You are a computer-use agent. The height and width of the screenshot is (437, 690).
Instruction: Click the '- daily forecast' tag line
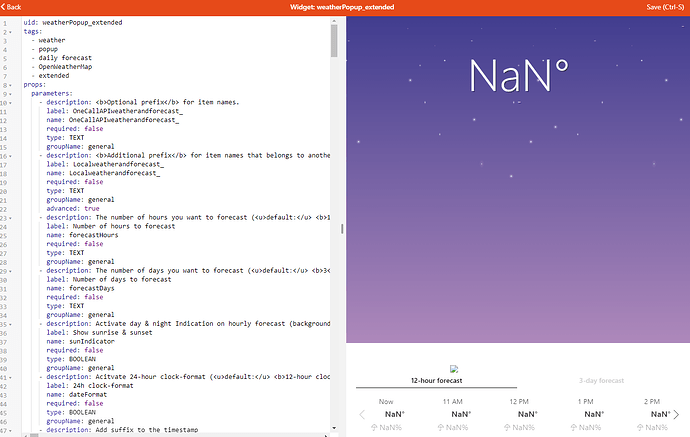pos(62,58)
